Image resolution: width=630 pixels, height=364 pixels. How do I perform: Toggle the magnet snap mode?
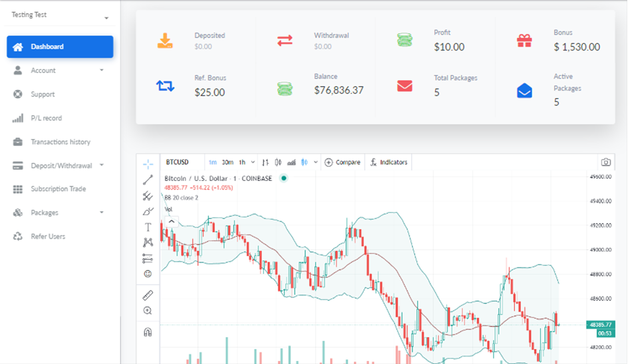pyautogui.click(x=148, y=332)
